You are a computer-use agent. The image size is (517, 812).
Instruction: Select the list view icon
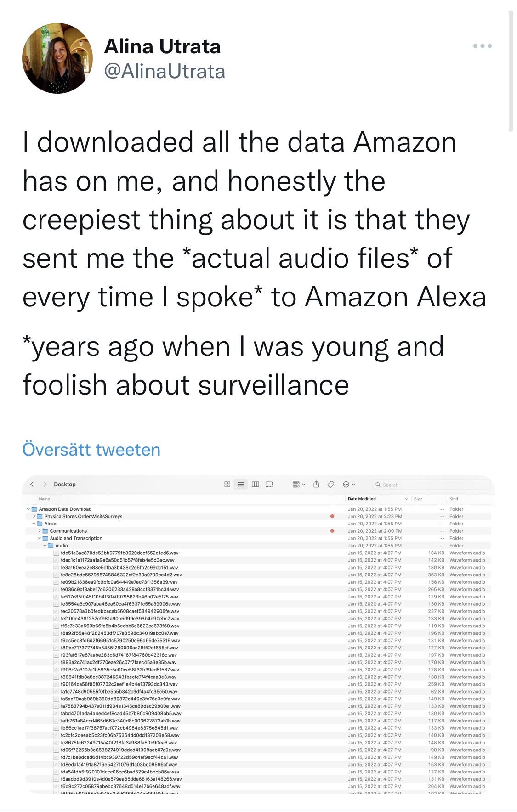click(x=241, y=484)
